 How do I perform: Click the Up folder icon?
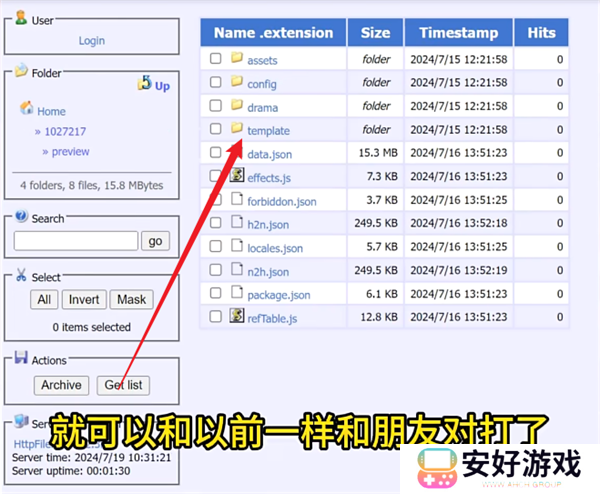point(145,84)
